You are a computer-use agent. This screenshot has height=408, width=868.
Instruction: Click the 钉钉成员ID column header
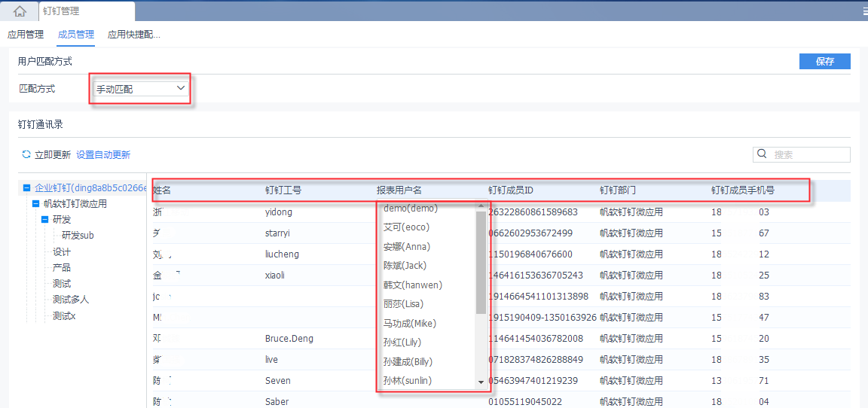click(x=510, y=190)
